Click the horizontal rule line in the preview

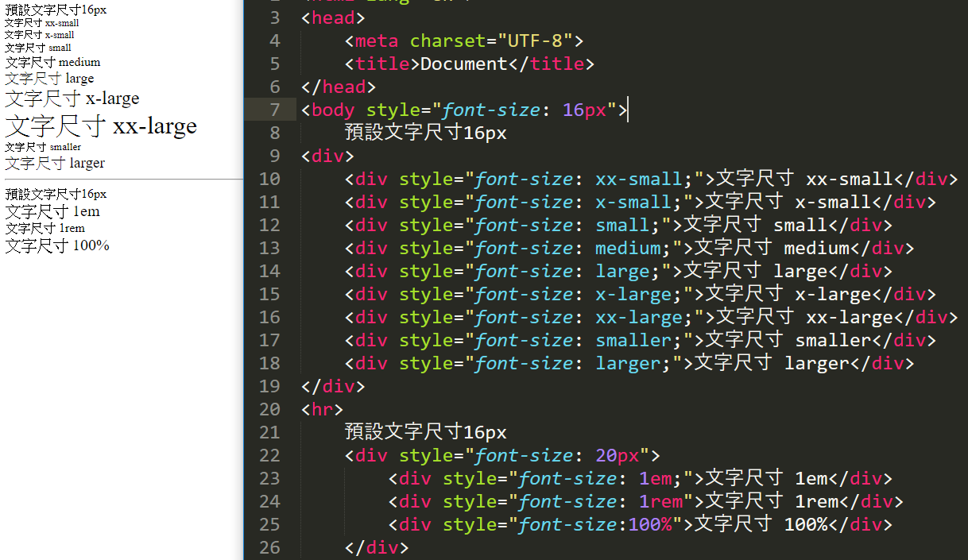121,180
